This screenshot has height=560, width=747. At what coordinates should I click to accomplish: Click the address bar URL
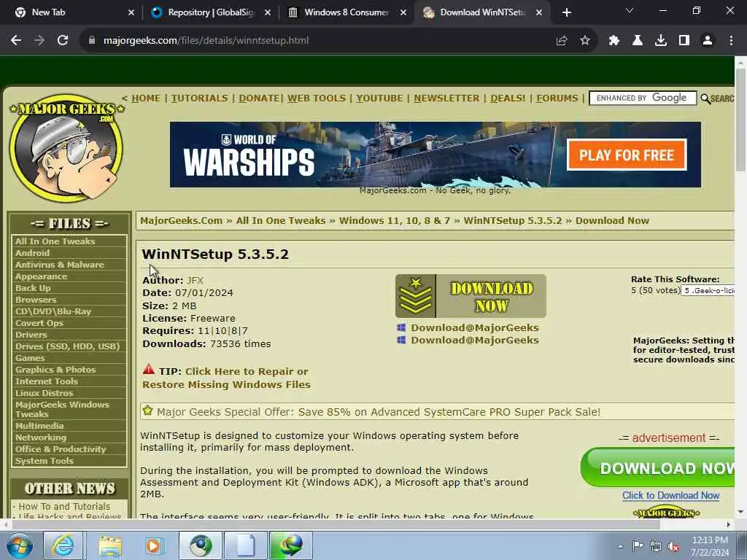click(x=206, y=41)
